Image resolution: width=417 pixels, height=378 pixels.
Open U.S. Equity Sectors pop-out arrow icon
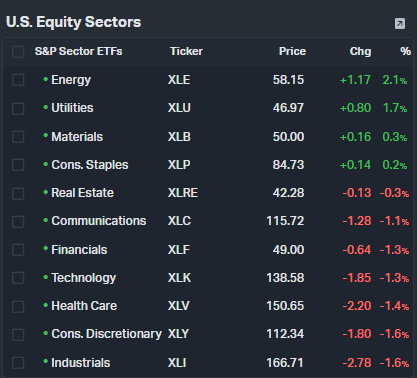point(400,24)
